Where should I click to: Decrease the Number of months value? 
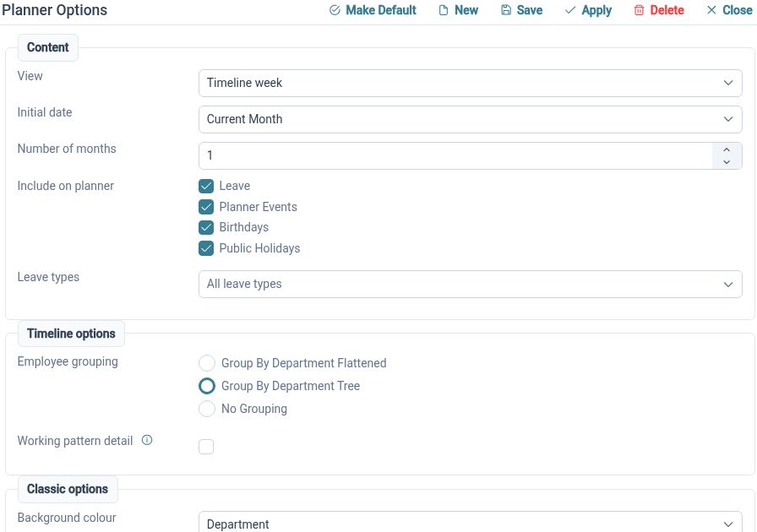pos(727,162)
